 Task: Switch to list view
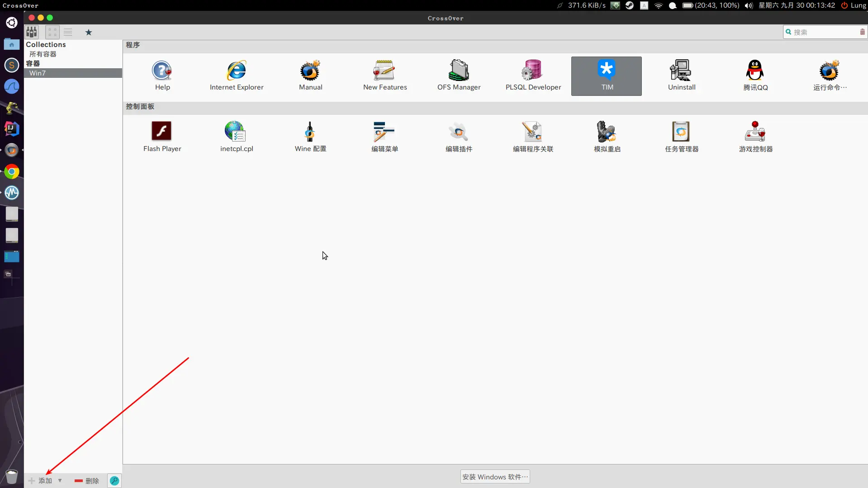pyautogui.click(x=68, y=32)
